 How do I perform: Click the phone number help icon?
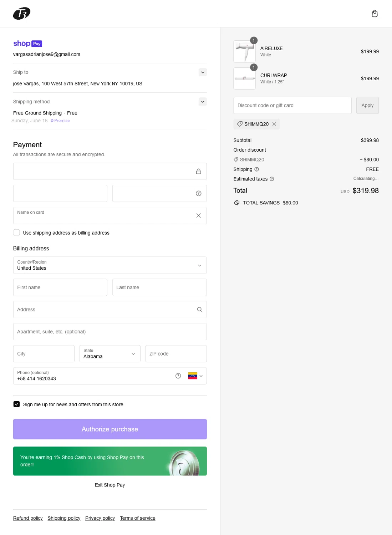point(178,376)
